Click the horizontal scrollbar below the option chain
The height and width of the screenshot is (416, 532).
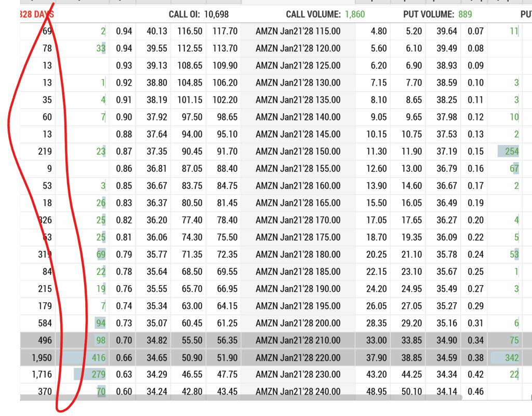pyautogui.click(x=241, y=397)
